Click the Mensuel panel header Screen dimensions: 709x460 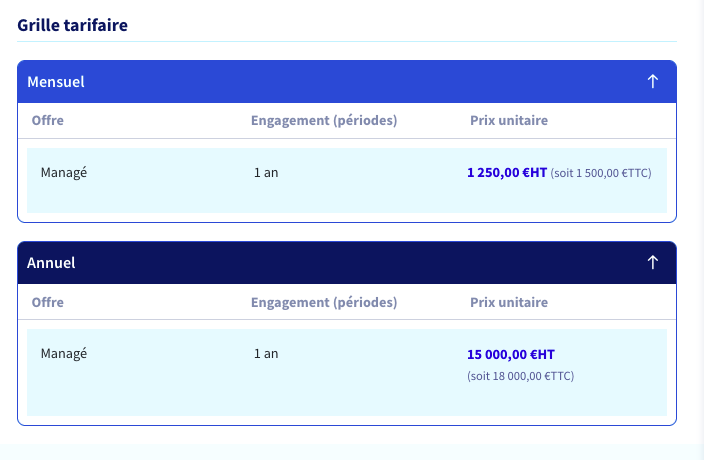point(347,82)
